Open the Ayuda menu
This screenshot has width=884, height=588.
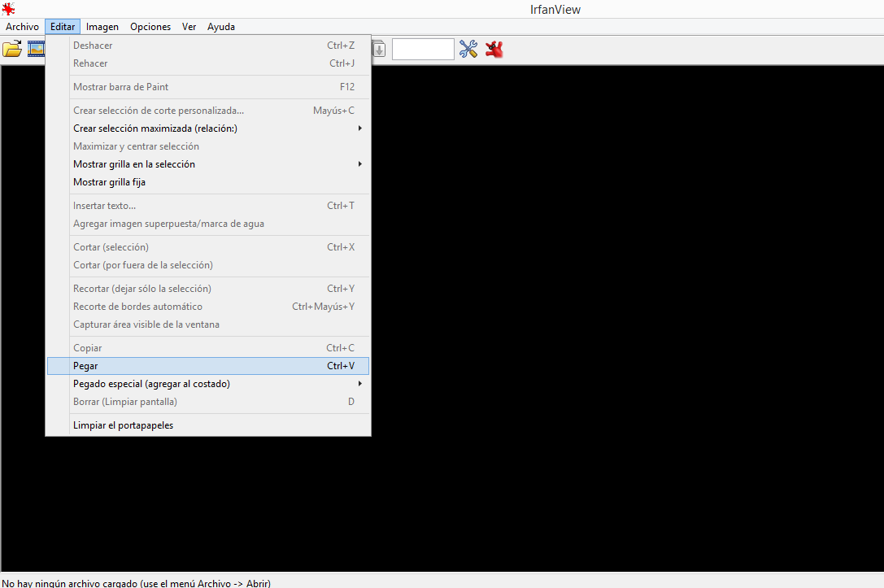[x=221, y=27]
